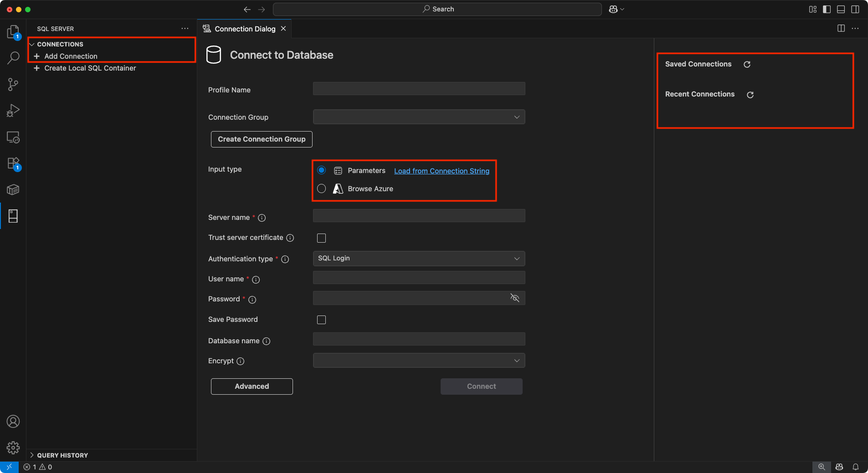Open Run and Debug view
Screen dimensions: 868x473
13,111
